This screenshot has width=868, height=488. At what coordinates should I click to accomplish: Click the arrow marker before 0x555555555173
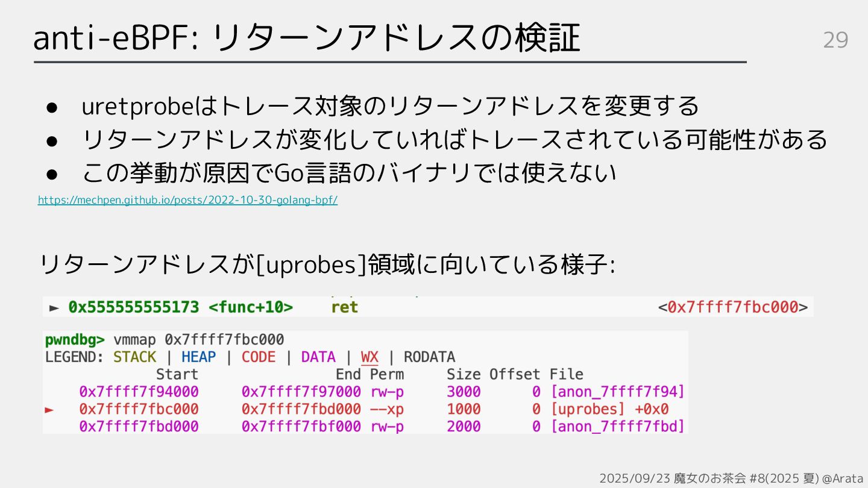54,308
